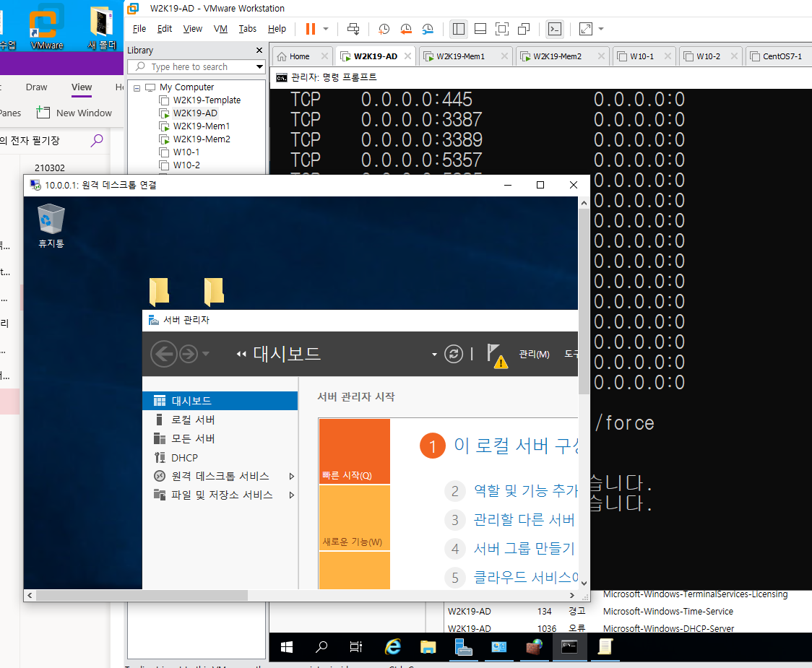Open the Recycle Bin on remote desktop
This screenshot has height=668, width=812.
[51, 226]
